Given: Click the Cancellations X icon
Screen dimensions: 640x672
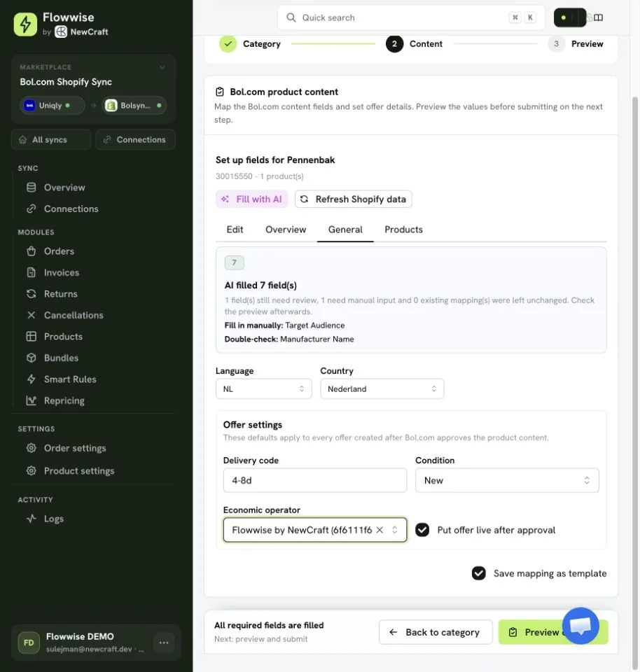Looking at the screenshot, I should click(x=32, y=316).
